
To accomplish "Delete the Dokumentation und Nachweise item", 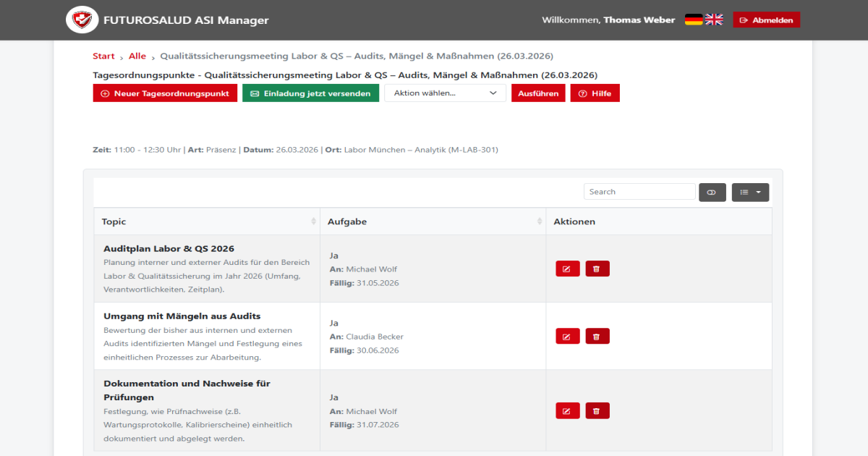I will click(597, 411).
